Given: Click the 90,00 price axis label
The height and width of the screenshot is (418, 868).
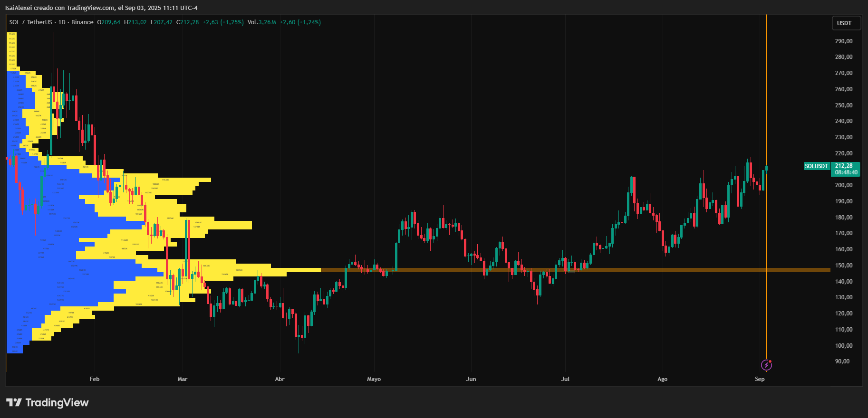Looking at the screenshot, I should (x=842, y=361).
